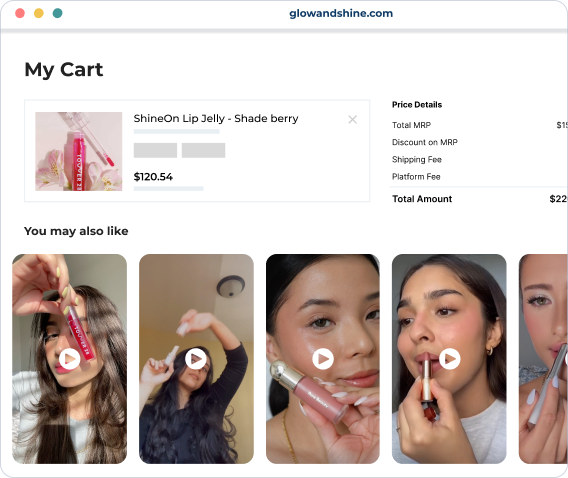This screenshot has width=568, height=478.
Task: Click the glowandshine.com address bar
Action: pos(341,13)
